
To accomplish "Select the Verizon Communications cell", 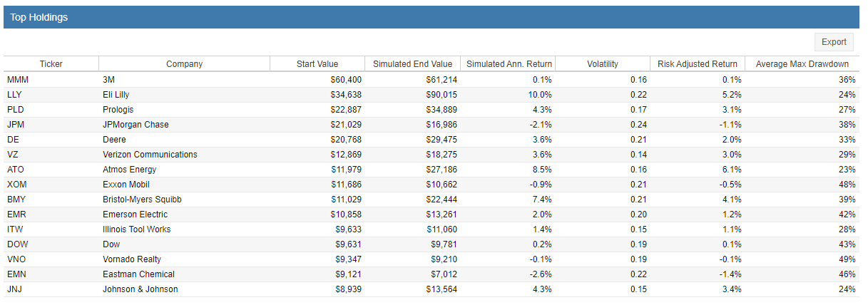I will tap(150, 155).
